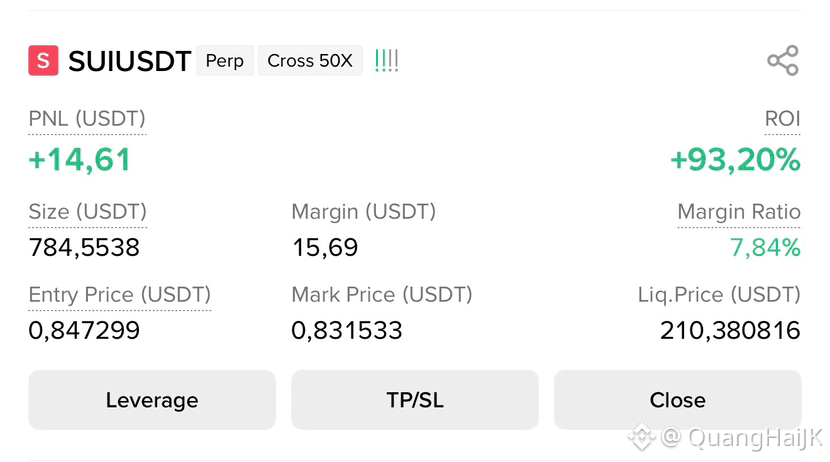Tap the Cross 50X margin mode tag
The width and height of the screenshot is (830, 462).
coord(310,60)
